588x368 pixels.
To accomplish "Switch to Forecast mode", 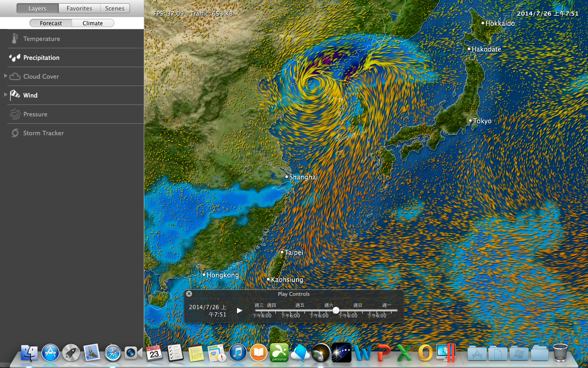I will [51, 23].
